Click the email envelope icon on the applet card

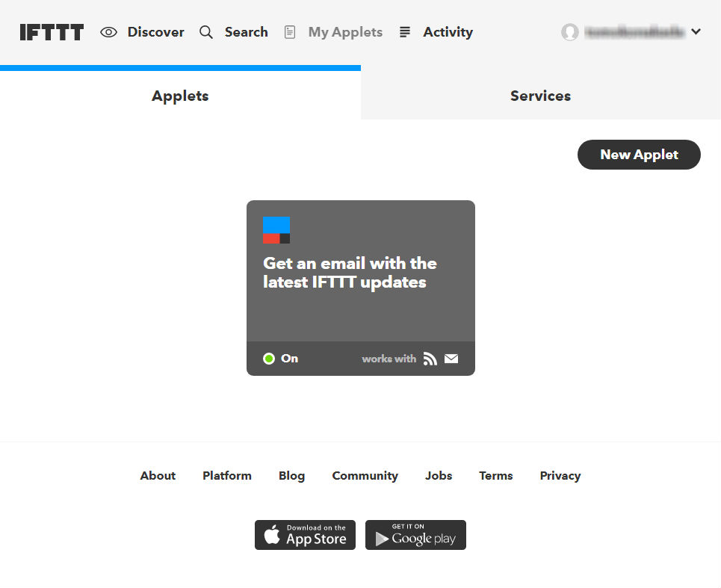tap(451, 359)
